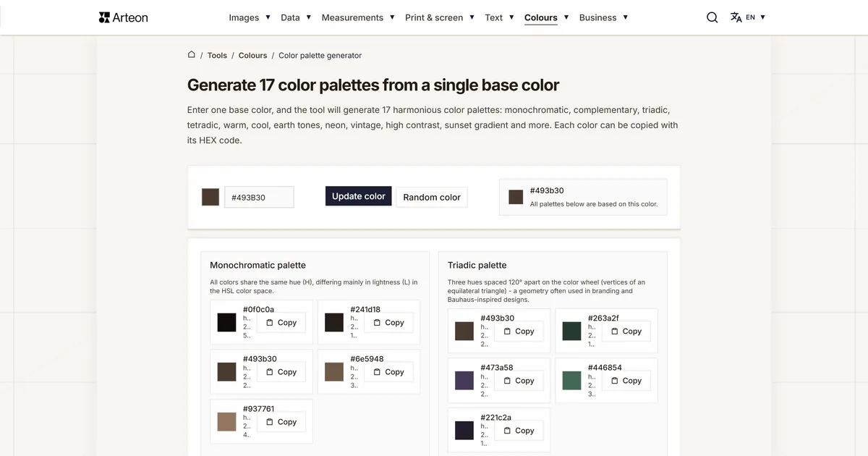The image size is (868, 456).
Task: Copy monochromatic color #937761
Action: click(281, 422)
